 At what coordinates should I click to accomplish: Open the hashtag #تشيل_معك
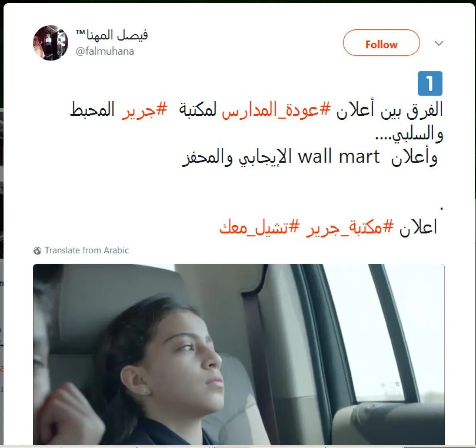(259, 227)
